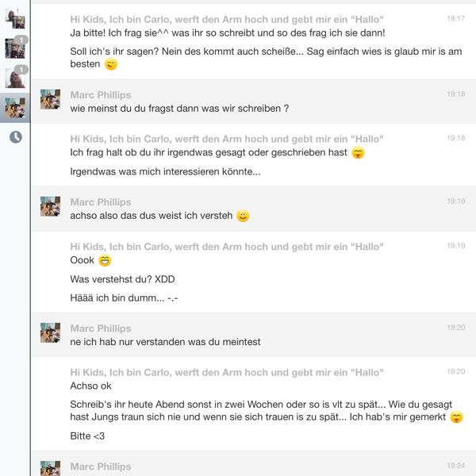The image size is (476, 476).
Task: Click the tongue emoji after 'geschrieben hast'
Action: [x=358, y=152]
